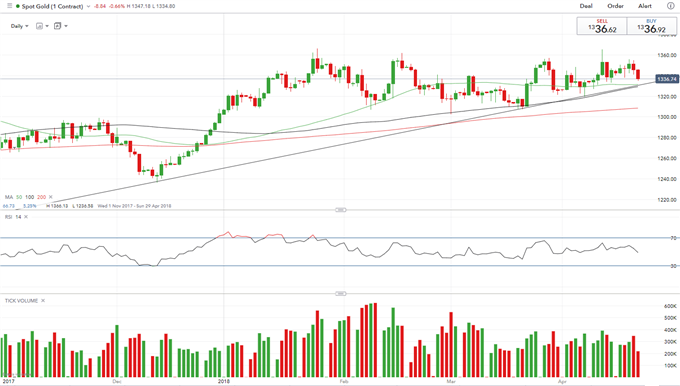Click the resize handle above Tick Volume panel

[341, 294]
